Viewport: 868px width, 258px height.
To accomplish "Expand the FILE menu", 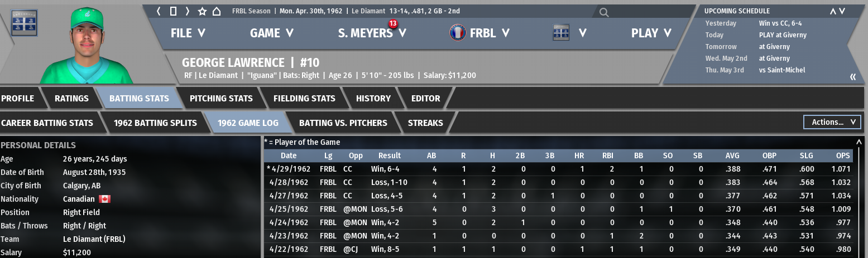I will point(188,33).
